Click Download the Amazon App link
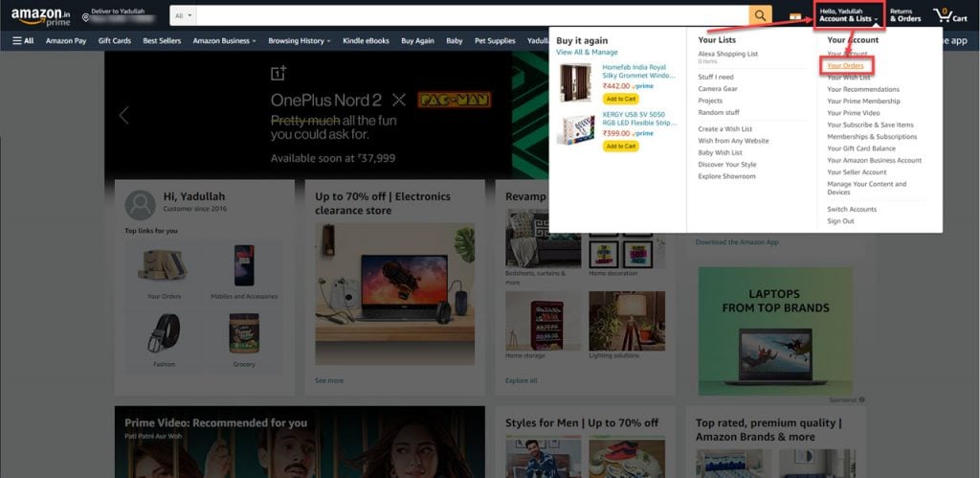The image size is (980, 478). (x=737, y=242)
